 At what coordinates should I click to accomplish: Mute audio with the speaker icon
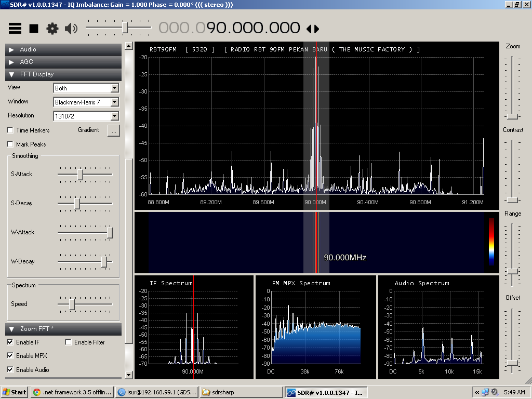tap(71, 29)
